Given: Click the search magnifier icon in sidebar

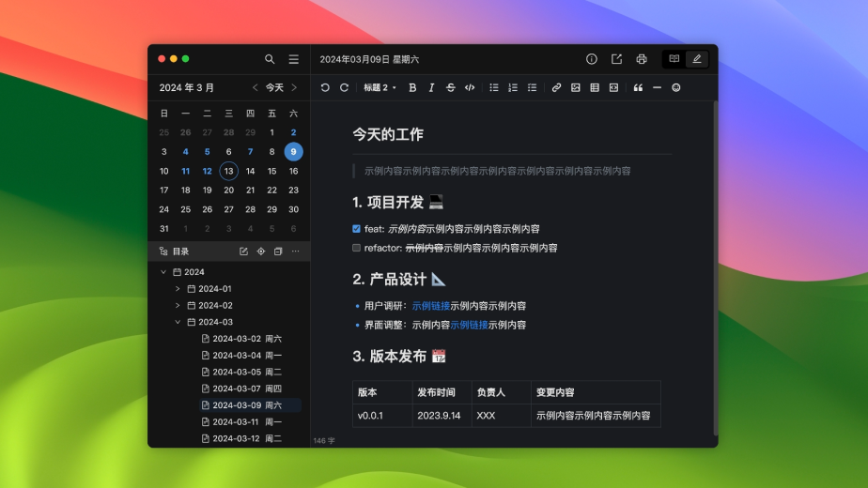Looking at the screenshot, I should pos(270,59).
